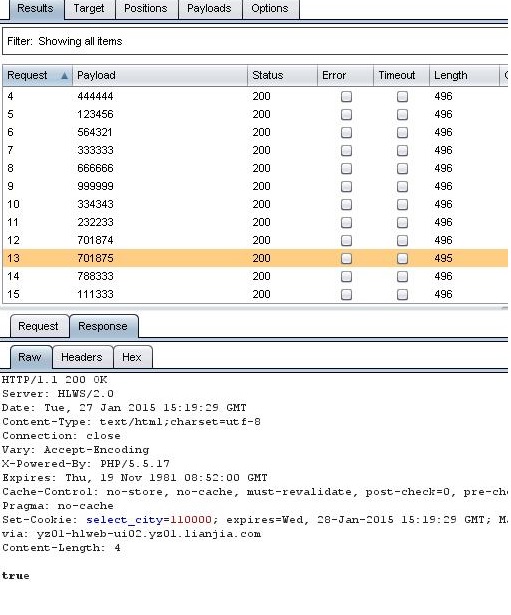The image size is (511, 615).
Task: Click the 'Pragma: no-cache' header line
Action: point(58,506)
